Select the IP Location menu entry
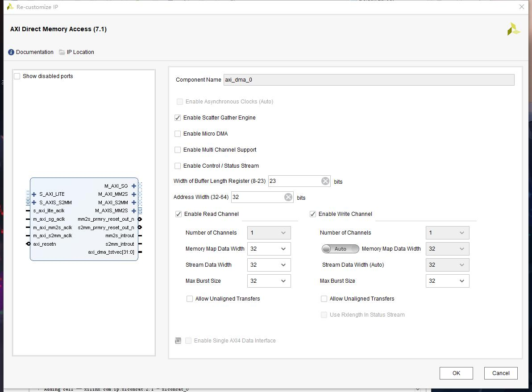Screen dimensions: 532x392 coord(81,52)
